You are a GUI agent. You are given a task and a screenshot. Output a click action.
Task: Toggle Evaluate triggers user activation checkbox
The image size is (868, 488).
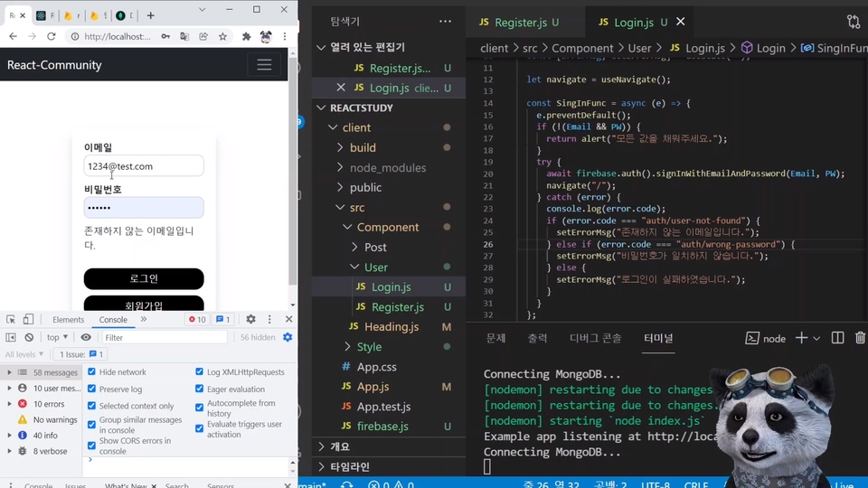pyautogui.click(x=199, y=428)
